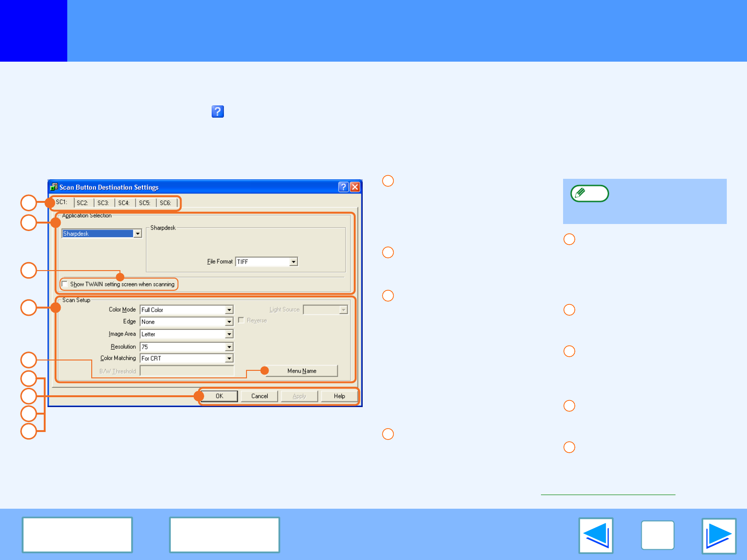
Task: Click the blank page number box
Action: coord(657,536)
